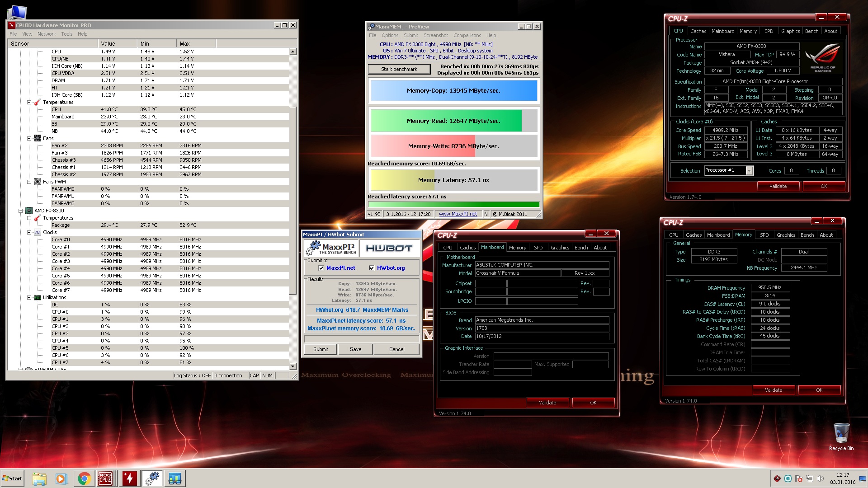The height and width of the screenshot is (488, 868).
Task: Click the Memory-Write red result bar
Action: [x=423, y=146]
